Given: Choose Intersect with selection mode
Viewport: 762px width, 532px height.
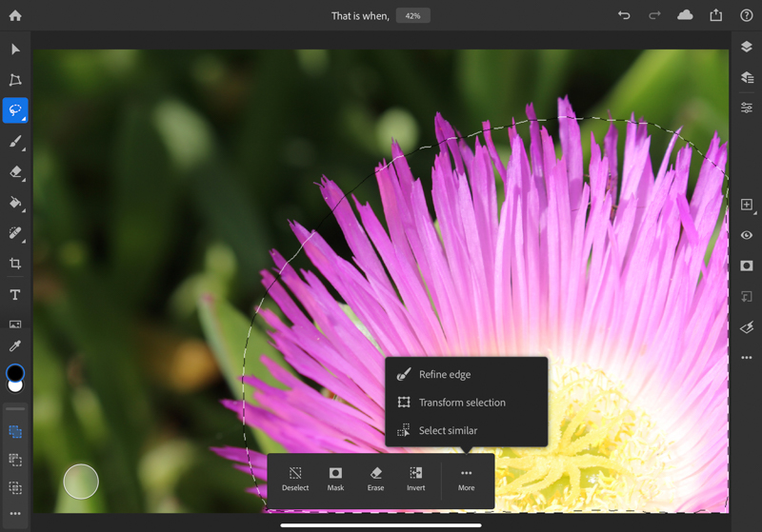Looking at the screenshot, I should (15, 487).
